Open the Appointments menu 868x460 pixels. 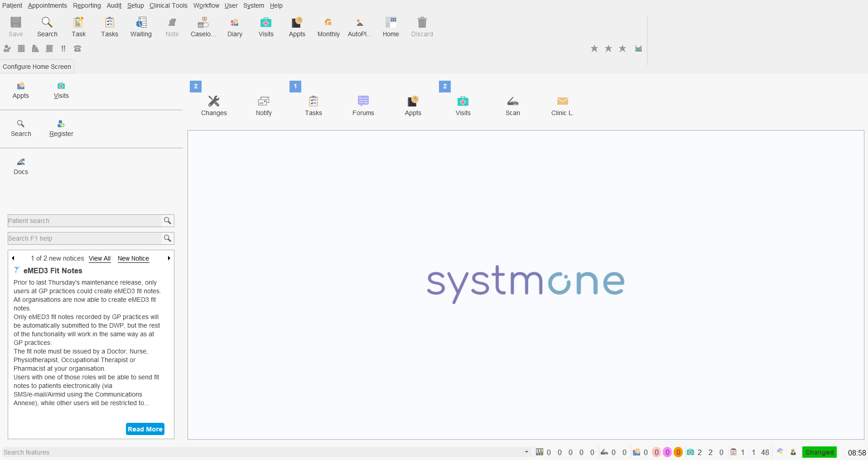47,5
